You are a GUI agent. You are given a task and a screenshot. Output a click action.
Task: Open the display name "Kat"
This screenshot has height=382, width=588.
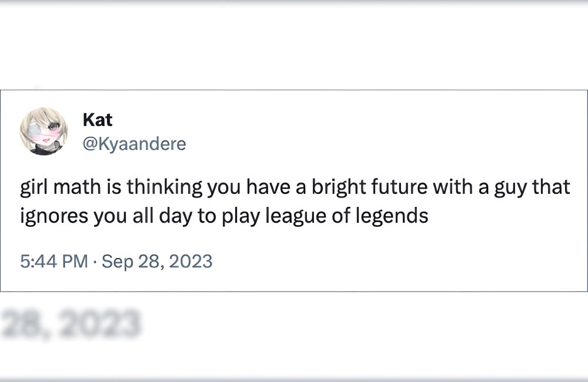coord(98,120)
